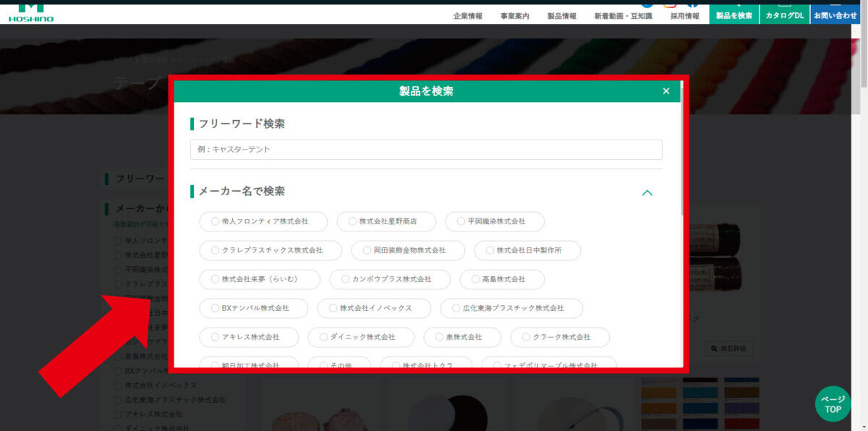Click the お問い合わせ header button
Viewport: 868px width, 431px height.
tap(835, 14)
